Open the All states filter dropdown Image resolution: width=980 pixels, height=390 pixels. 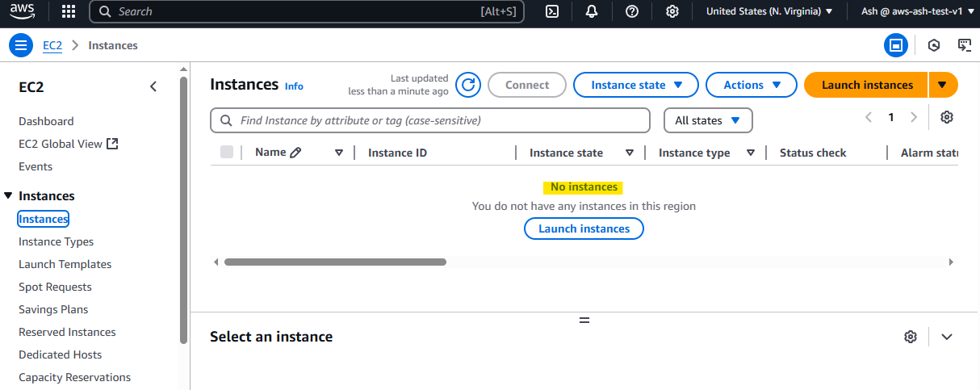pyautogui.click(x=708, y=120)
